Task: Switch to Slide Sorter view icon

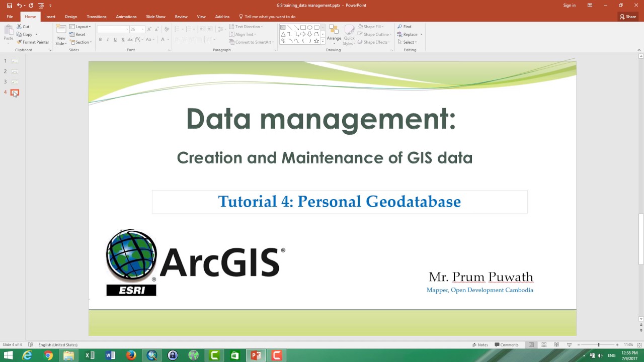Action: pyautogui.click(x=544, y=345)
